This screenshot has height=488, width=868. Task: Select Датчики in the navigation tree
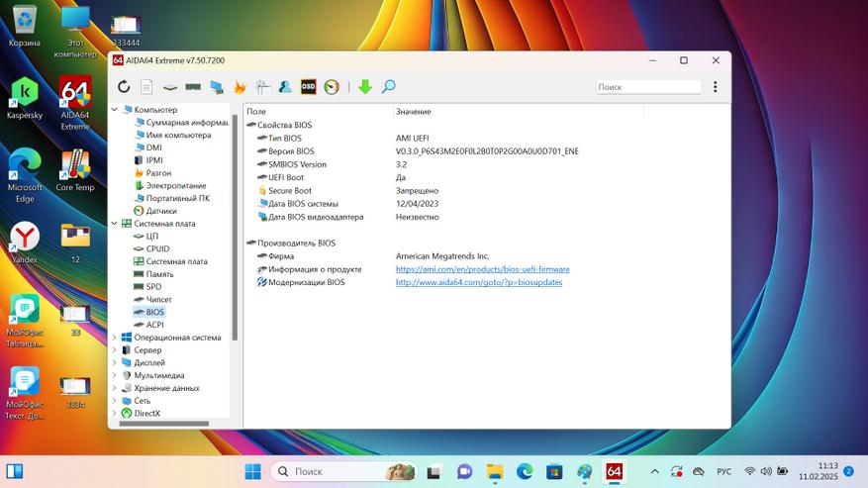[x=160, y=211]
